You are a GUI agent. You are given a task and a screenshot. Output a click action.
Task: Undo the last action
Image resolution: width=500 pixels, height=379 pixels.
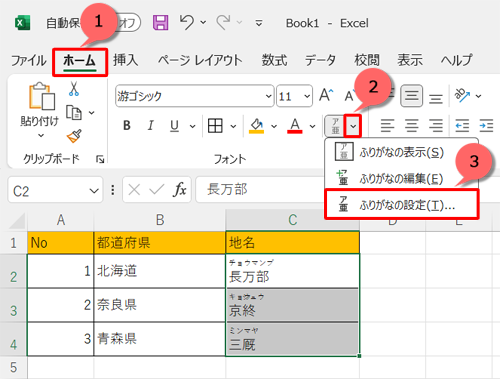click(x=186, y=22)
